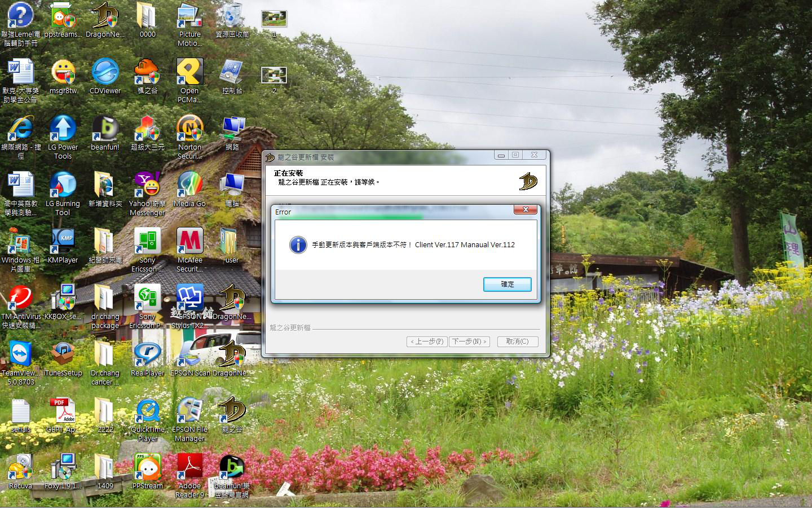Select the 網路 Network icon

(232, 133)
